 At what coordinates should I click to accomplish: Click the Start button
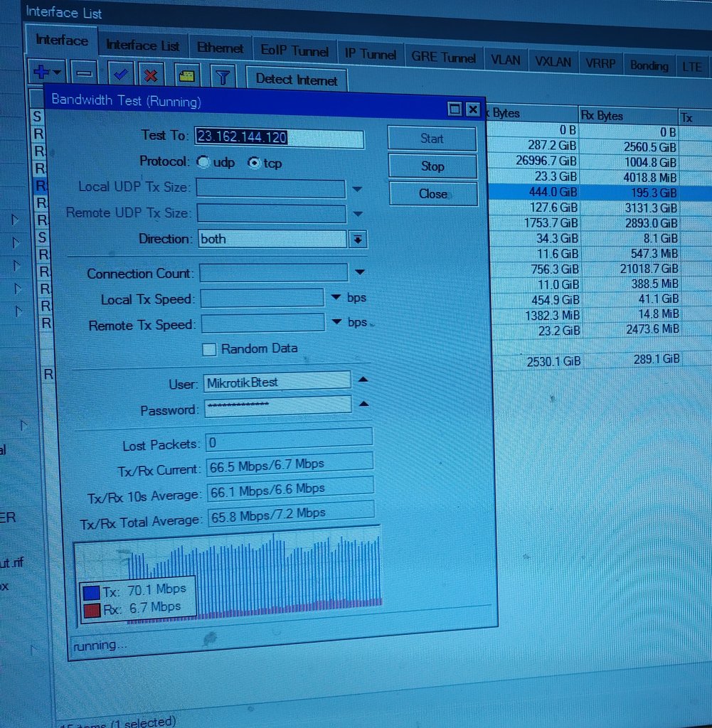click(x=432, y=139)
